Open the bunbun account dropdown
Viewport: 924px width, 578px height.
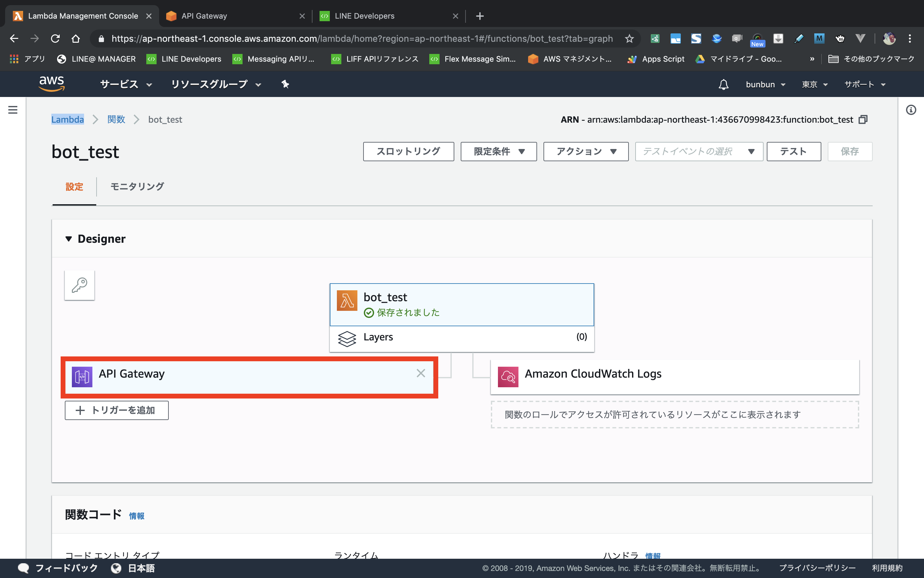click(765, 84)
